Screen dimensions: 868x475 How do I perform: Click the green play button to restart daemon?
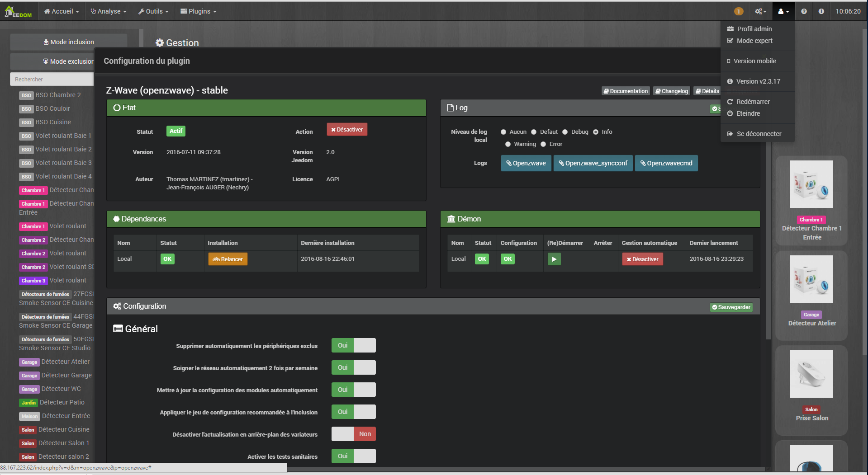coord(554,259)
